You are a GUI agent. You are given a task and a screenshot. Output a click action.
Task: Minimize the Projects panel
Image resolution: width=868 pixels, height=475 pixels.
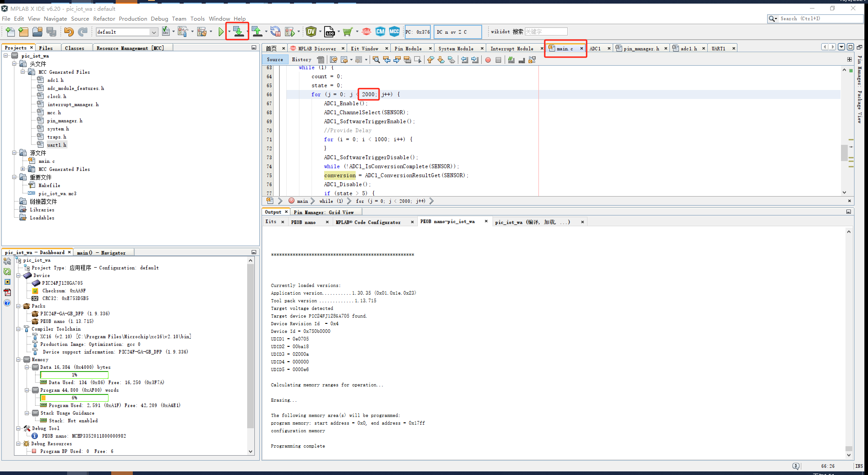(x=254, y=47)
